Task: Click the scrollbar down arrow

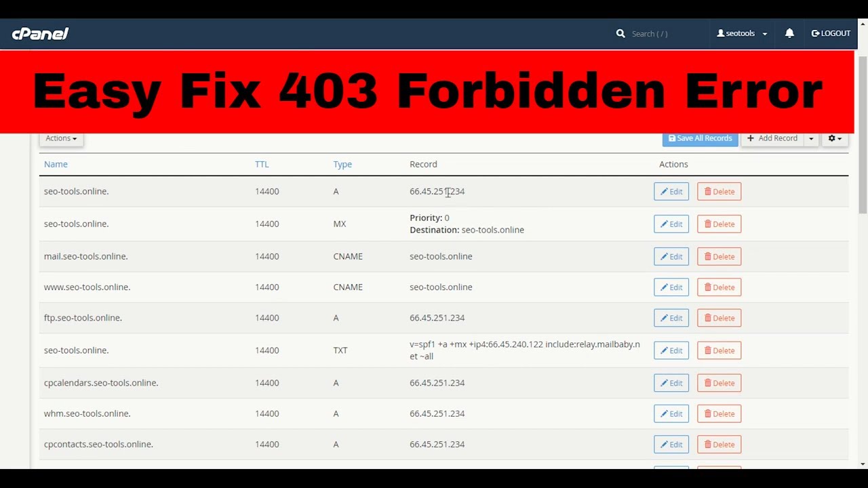Action: (863, 464)
